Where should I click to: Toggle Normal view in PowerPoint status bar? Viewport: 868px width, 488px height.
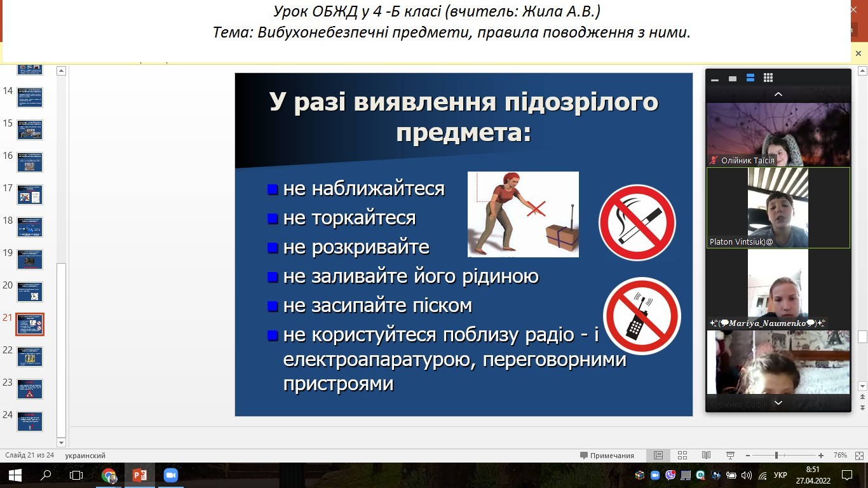tap(658, 456)
